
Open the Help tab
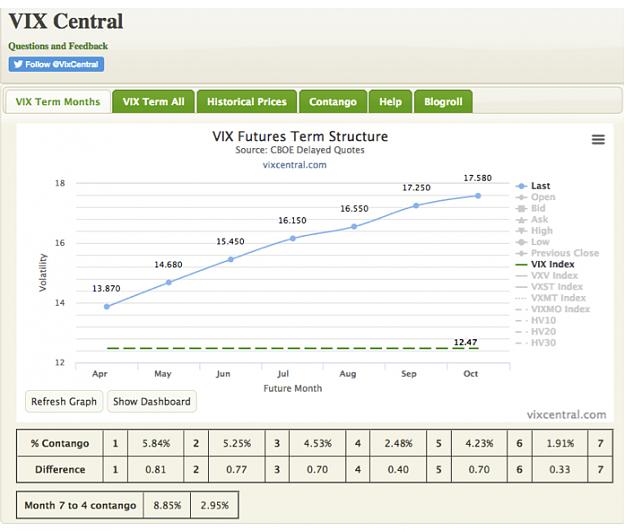(390, 102)
